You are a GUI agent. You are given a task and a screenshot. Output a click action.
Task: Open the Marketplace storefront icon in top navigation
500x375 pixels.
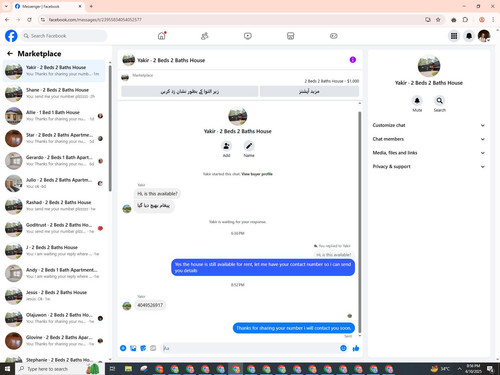click(x=290, y=36)
